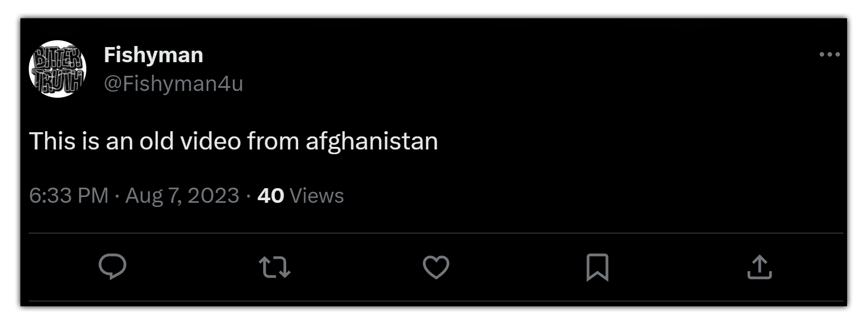
Task: Bookmark this tweet
Action: click(x=598, y=267)
